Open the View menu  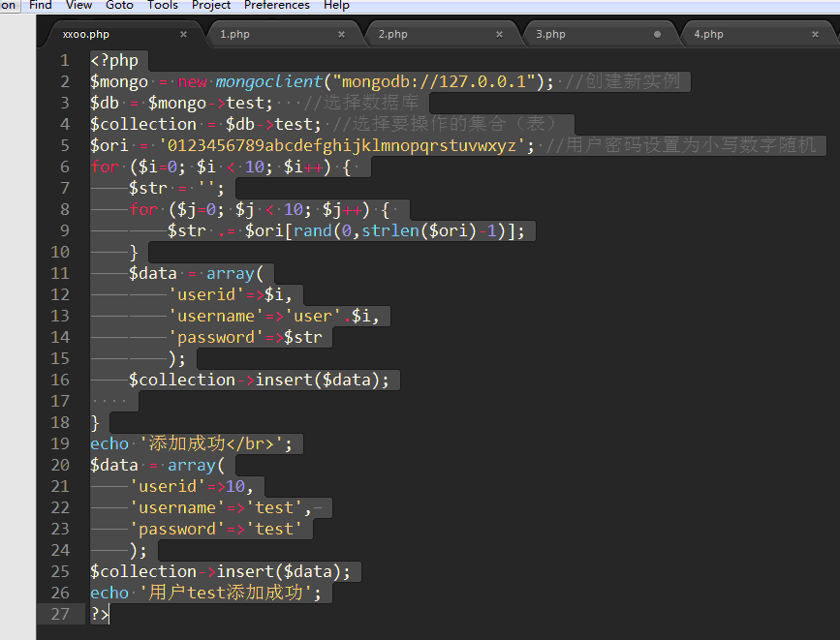tap(78, 5)
